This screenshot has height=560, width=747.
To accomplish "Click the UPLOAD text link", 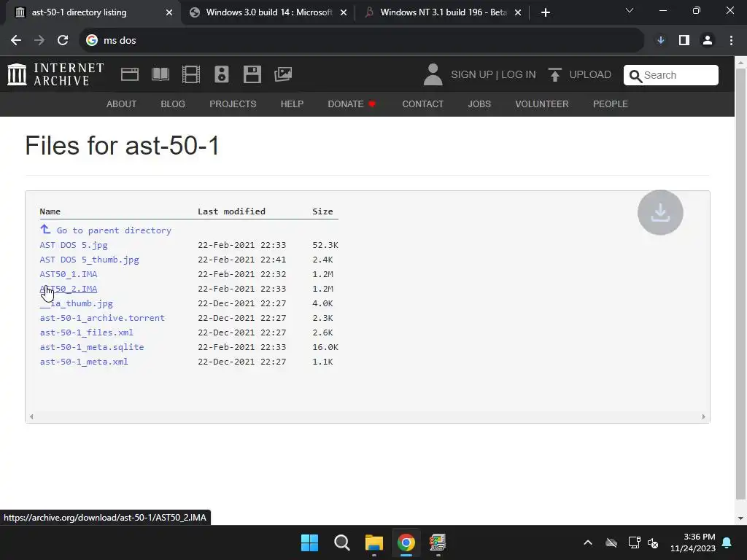I will pyautogui.click(x=590, y=75).
